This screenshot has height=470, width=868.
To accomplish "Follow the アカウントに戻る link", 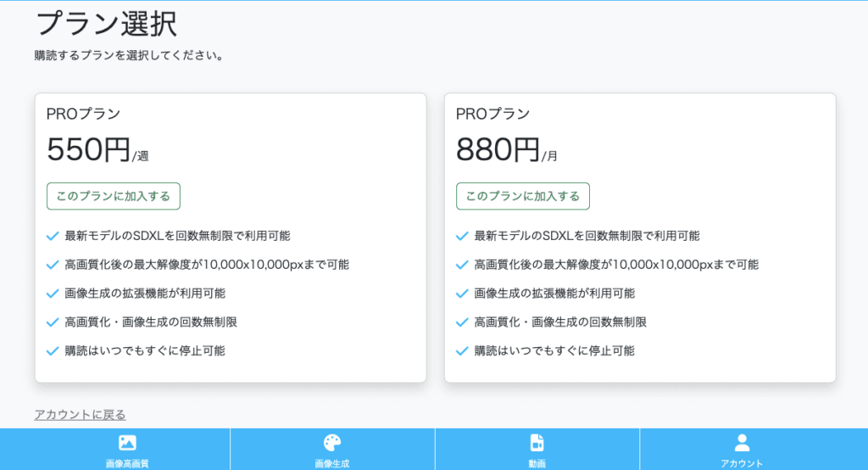I will pos(81,415).
